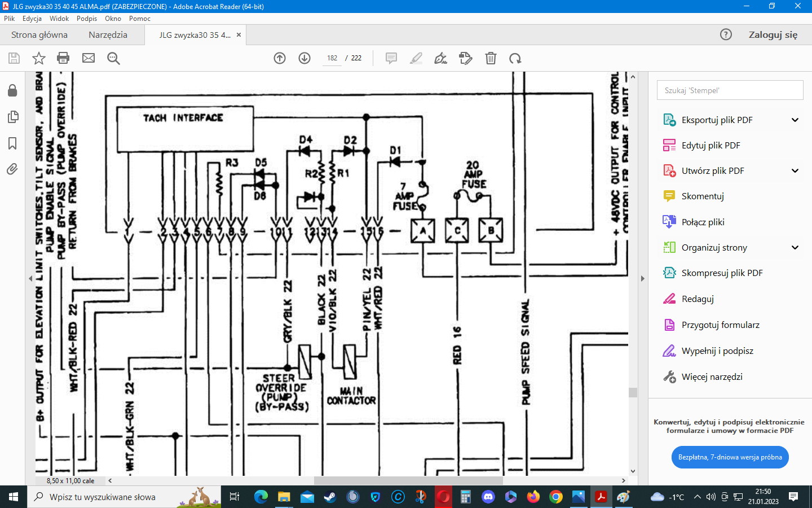Go to next page arrow
The image size is (812, 508).
[x=304, y=58]
